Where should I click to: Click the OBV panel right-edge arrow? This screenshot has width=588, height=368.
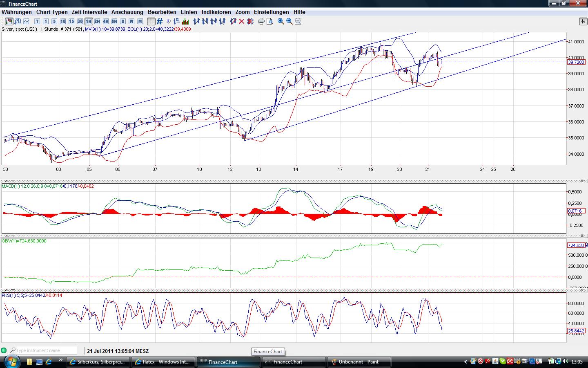coord(582,236)
